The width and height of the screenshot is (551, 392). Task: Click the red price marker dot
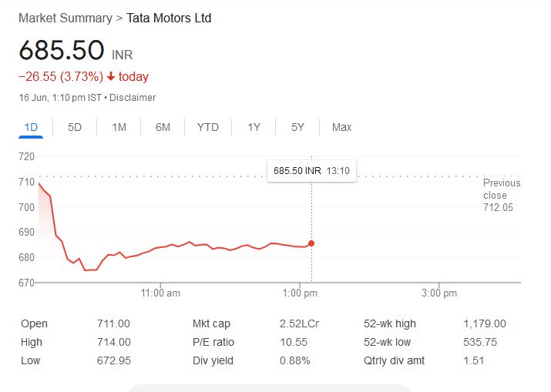[x=311, y=243]
